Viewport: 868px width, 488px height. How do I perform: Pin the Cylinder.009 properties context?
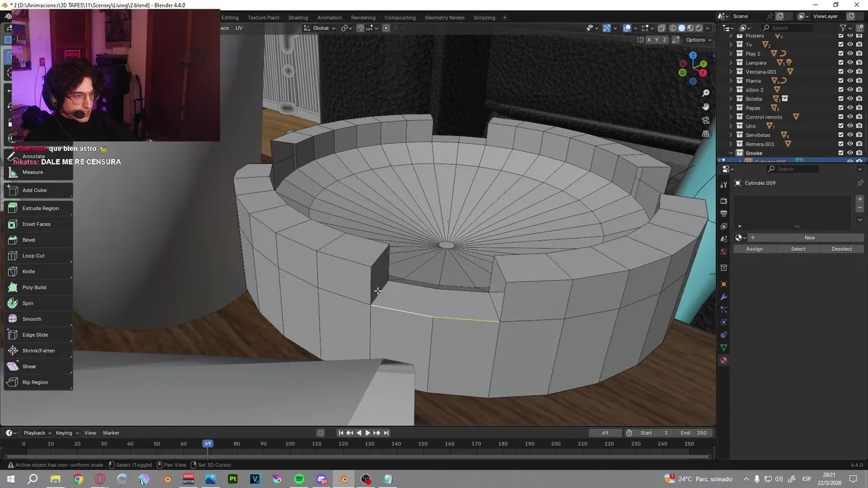coord(860,183)
